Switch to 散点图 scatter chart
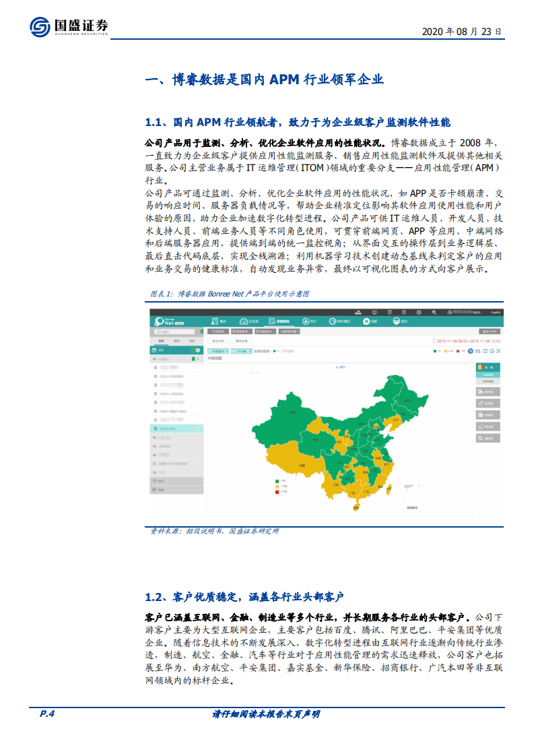This screenshot has width=534, height=756. click(x=488, y=427)
